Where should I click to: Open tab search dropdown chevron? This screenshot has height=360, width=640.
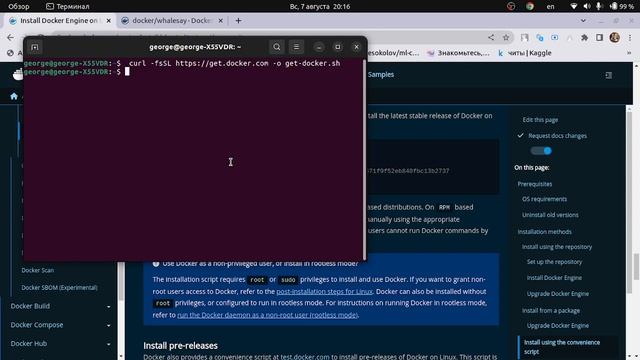point(583,20)
